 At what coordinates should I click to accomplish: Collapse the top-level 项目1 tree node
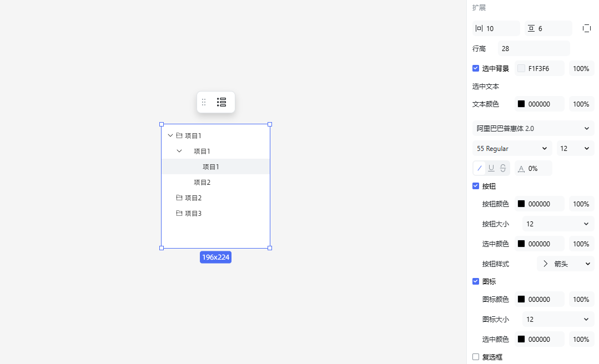click(170, 135)
